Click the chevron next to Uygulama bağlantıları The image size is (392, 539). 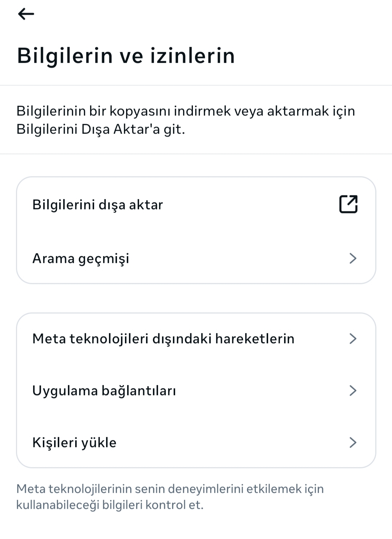pos(352,390)
